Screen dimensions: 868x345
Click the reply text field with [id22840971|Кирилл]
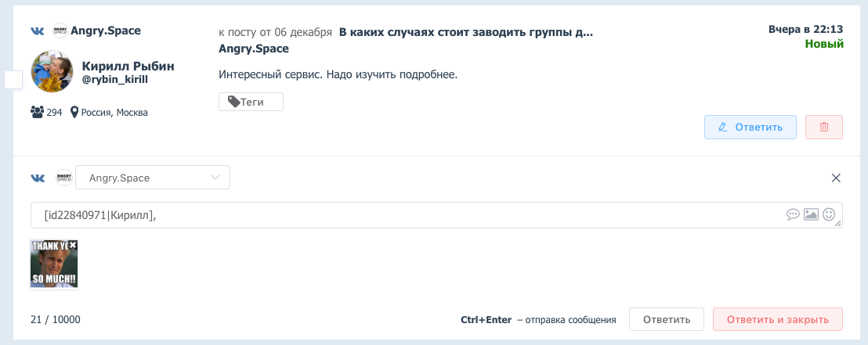436,215
